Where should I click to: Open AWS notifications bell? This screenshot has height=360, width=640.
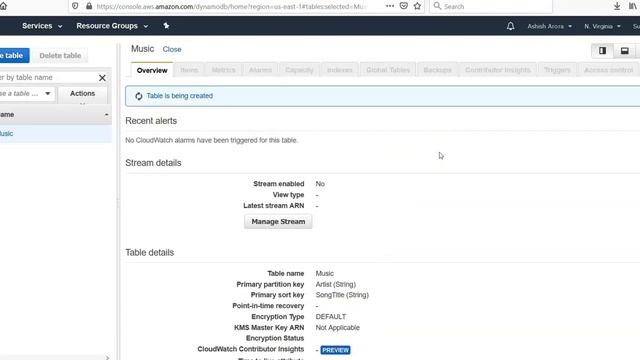pos(510,26)
